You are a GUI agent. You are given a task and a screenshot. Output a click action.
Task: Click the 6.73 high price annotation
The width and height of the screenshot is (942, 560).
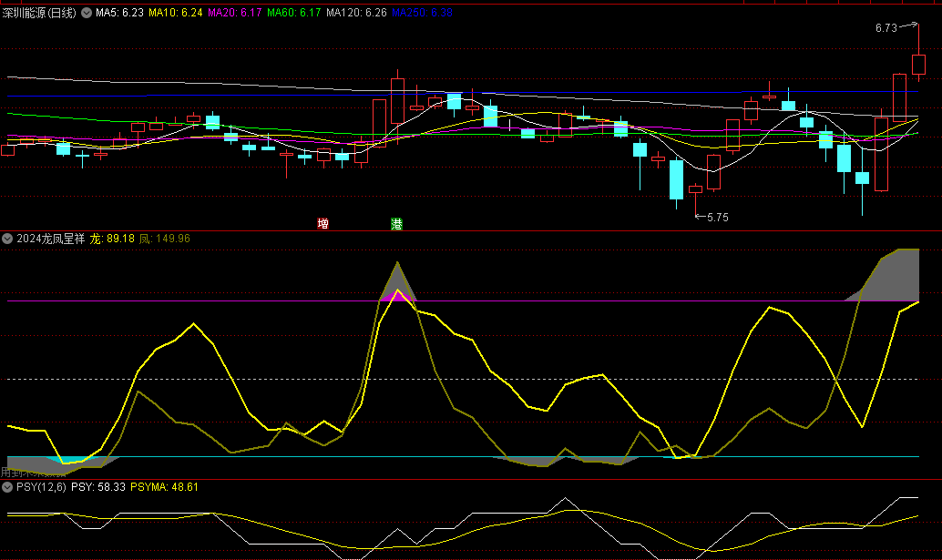[x=886, y=28]
